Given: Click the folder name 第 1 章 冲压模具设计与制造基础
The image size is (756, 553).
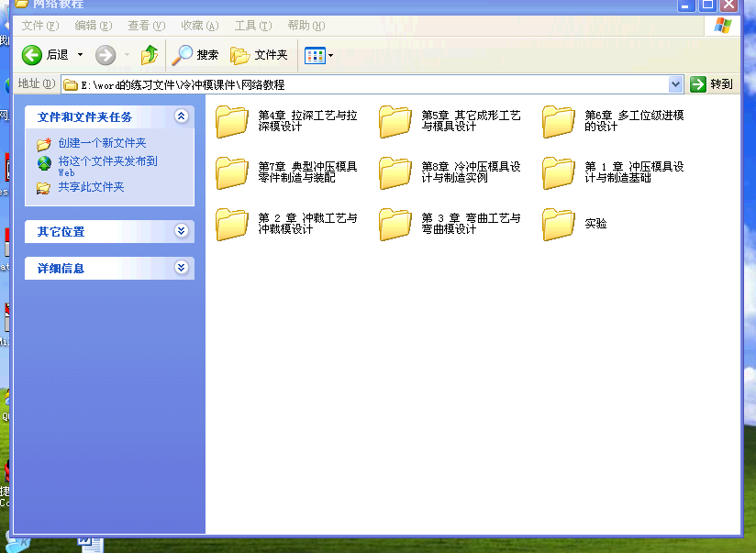Looking at the screenshot, I should pyautogui.click(x=634, y=172).
